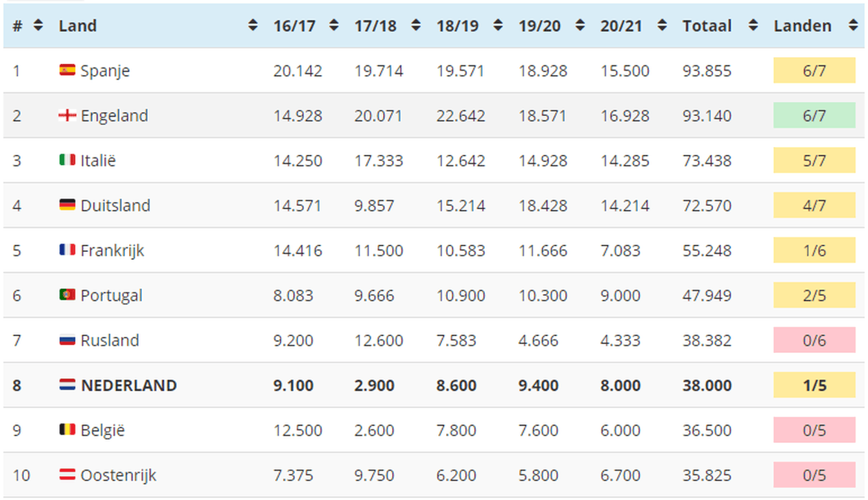Screen dimensions: 868x500
Task: Click the German flag next to Duitsland
Action: (x=67, y=205)
